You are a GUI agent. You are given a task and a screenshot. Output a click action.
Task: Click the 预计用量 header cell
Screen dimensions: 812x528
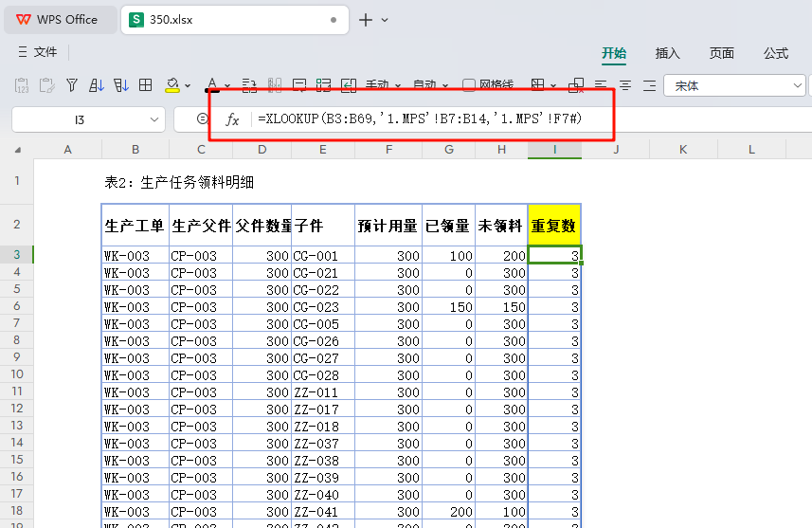(388, 225)
